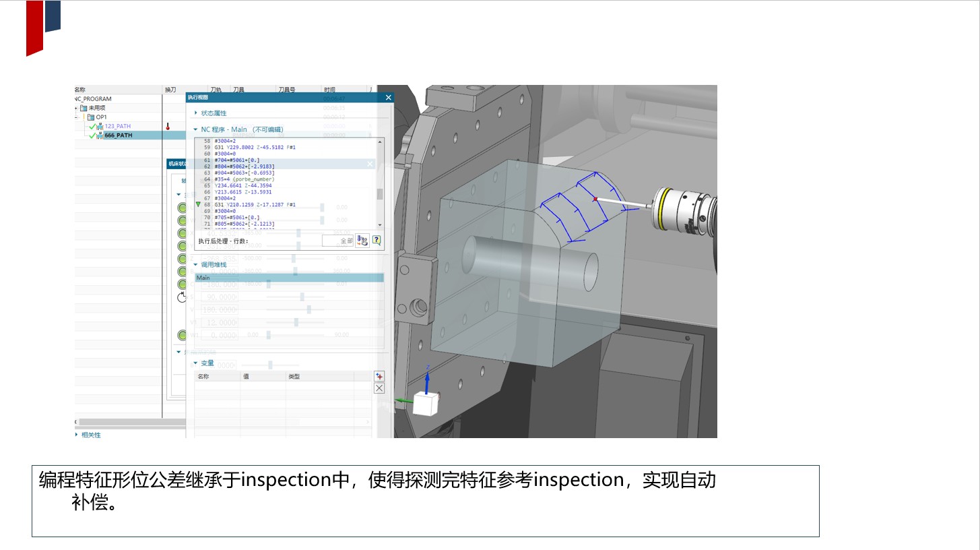The image size is (980, 550).
Task: Expand the 状态属性 section
Action: tap(195, 113)
